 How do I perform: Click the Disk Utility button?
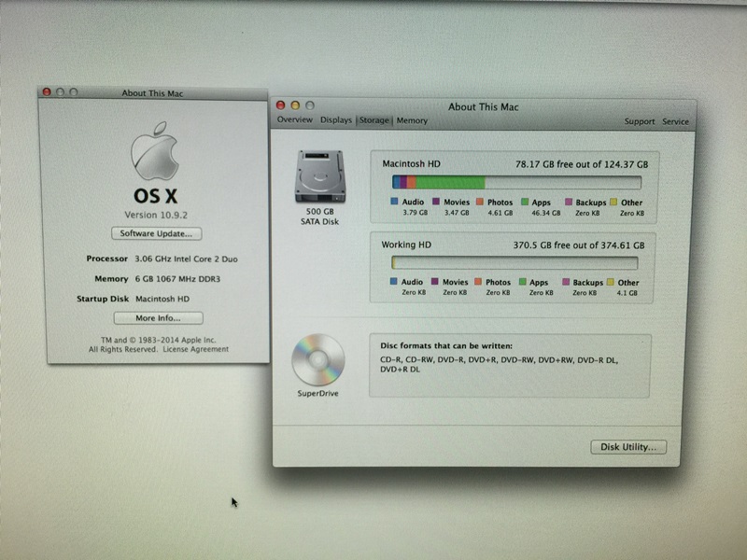[x=628, y=447]
